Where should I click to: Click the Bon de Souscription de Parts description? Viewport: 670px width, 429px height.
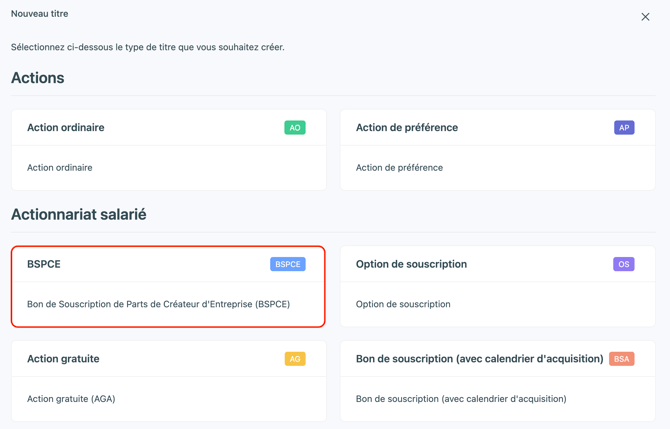(159, 304)
